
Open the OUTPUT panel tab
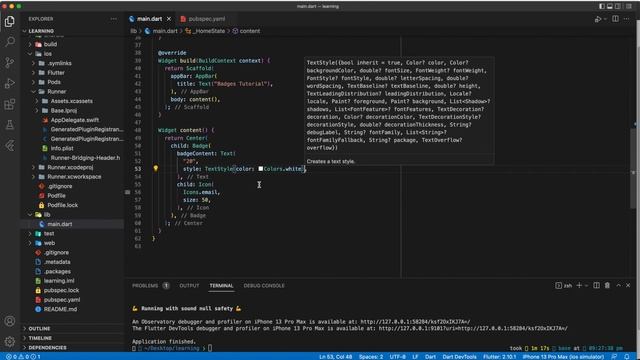pyautogui.click(x=189, y=286)
